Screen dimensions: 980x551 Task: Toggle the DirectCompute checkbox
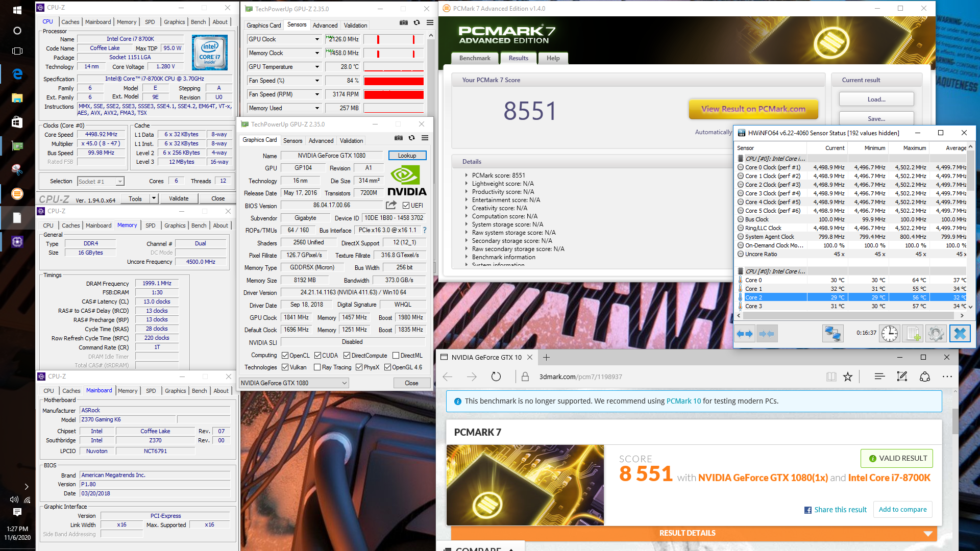(x=347, y=356)
